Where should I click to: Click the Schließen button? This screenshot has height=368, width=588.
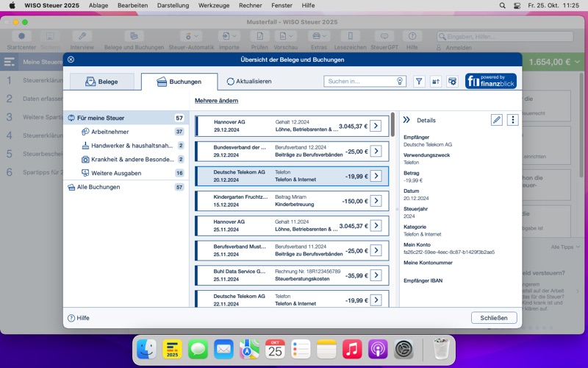click(494, 318)
